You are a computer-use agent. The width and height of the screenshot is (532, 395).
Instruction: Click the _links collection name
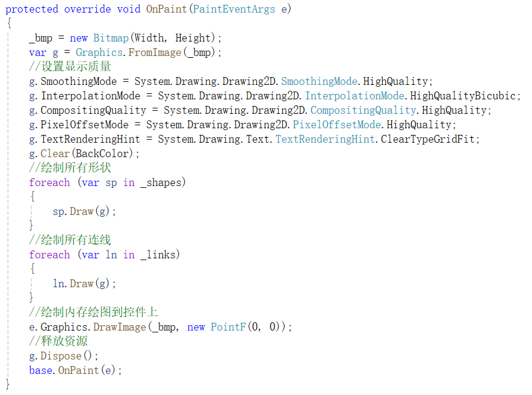pos(159,255)
